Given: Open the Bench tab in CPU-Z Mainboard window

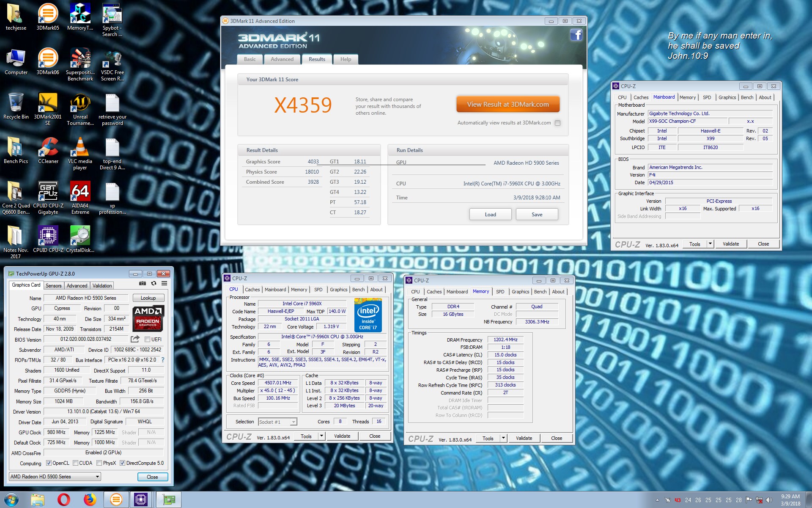Looking at the screenshot, I should click(x=747, y=97).
